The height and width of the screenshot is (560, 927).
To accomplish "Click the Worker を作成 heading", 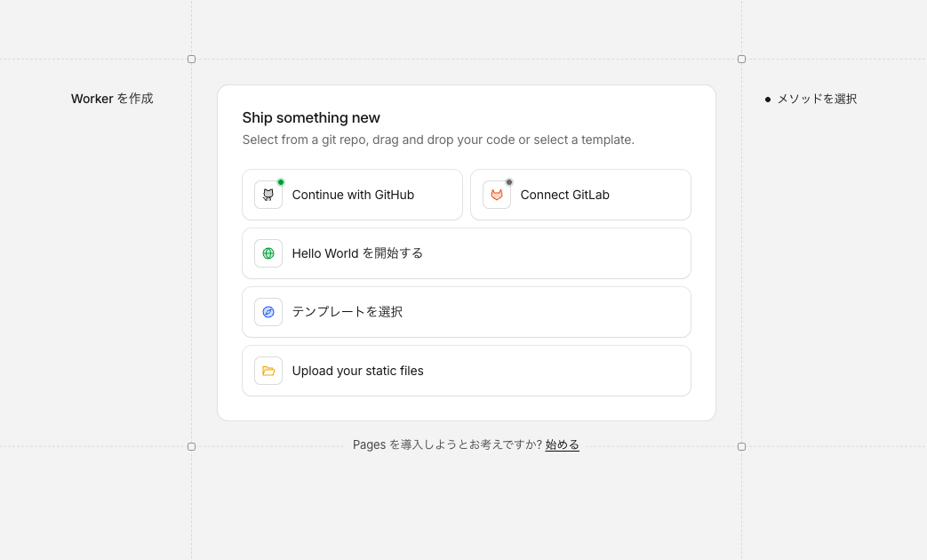I will click(112, 99).
